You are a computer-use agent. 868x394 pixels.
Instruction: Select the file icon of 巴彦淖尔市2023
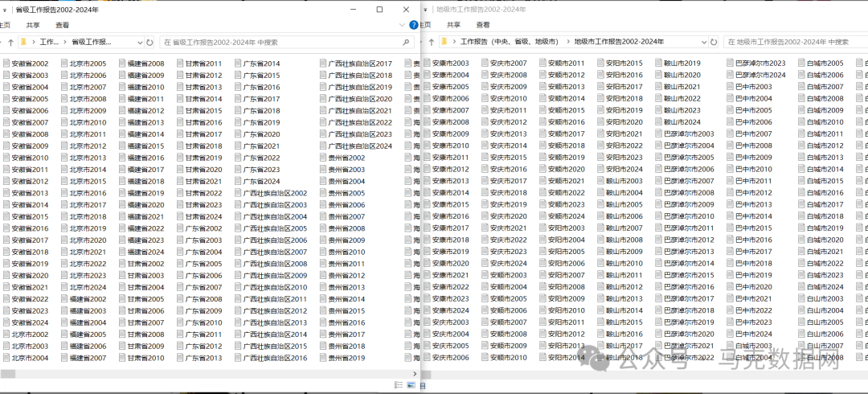[730, 64]
